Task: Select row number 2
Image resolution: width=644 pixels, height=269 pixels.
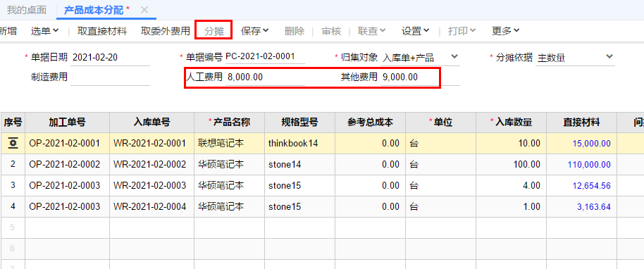Action: 13,165
